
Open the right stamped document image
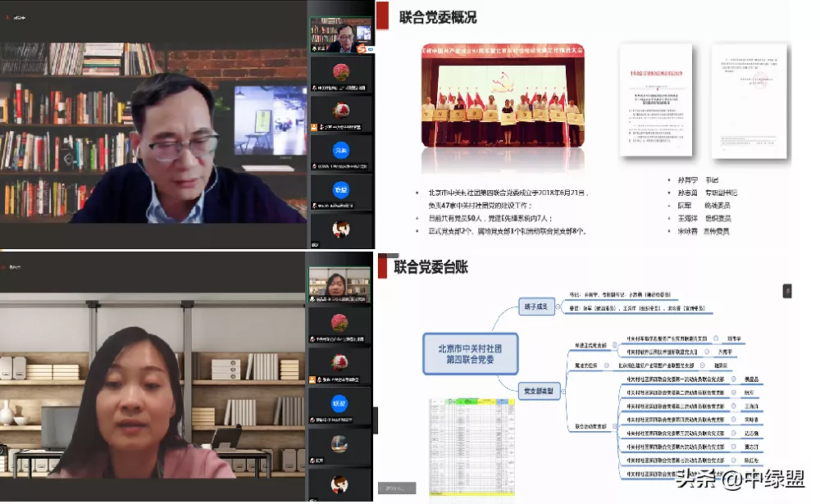pyautogui.click(x=749, y=101)
